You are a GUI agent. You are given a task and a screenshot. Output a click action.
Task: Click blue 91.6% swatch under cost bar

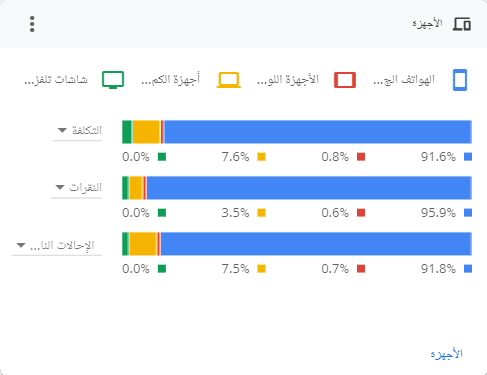point(468,157)
